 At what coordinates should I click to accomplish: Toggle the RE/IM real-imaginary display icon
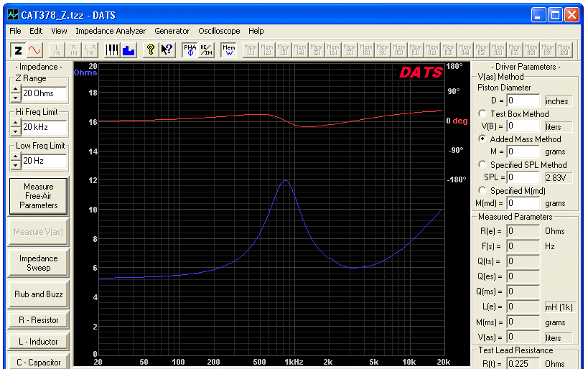pyautogui.click(x=206, y=50)
